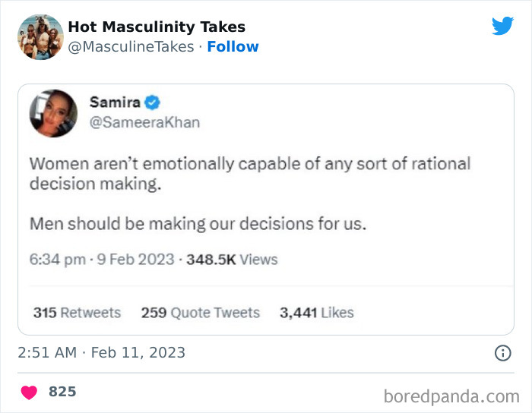Open the 2:51 AM Feb 11 timestamp
The width and height of the screenshot is (532, 413).
coord(101,353)
